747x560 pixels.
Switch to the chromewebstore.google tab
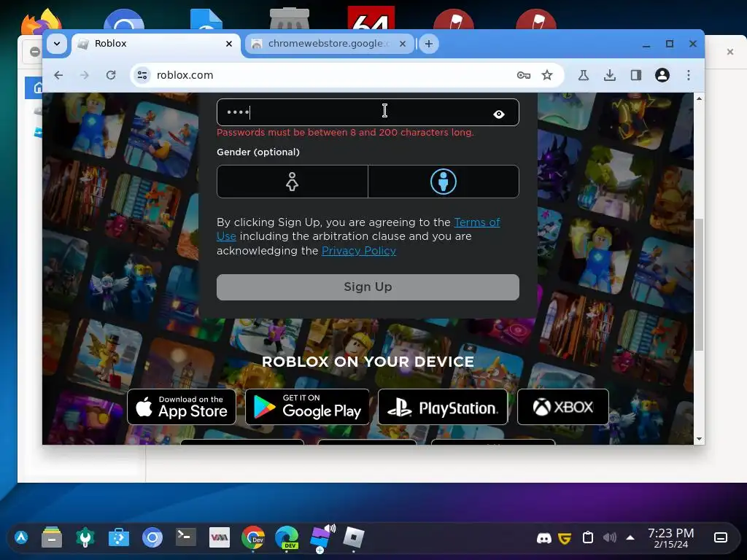coord(328,44)
